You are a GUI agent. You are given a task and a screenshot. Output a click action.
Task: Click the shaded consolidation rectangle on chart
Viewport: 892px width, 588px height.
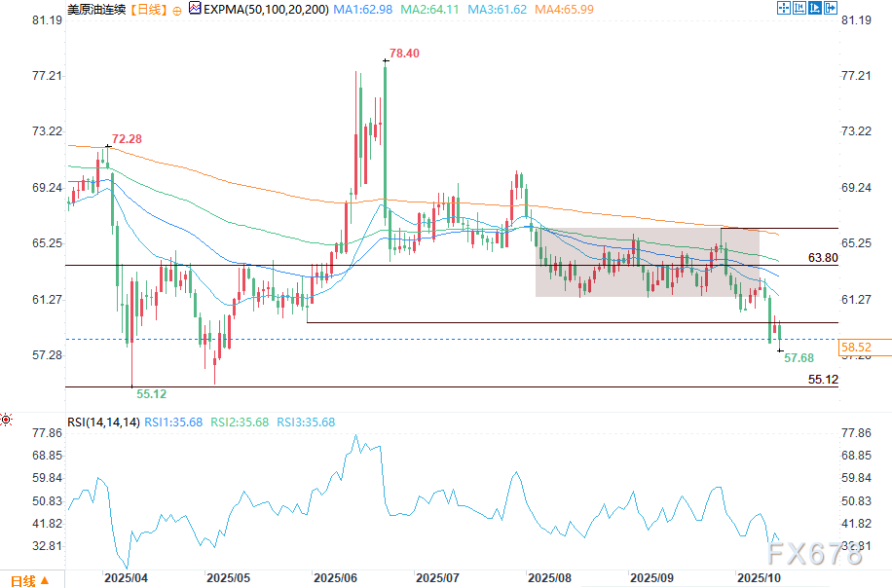coord(648,262)
